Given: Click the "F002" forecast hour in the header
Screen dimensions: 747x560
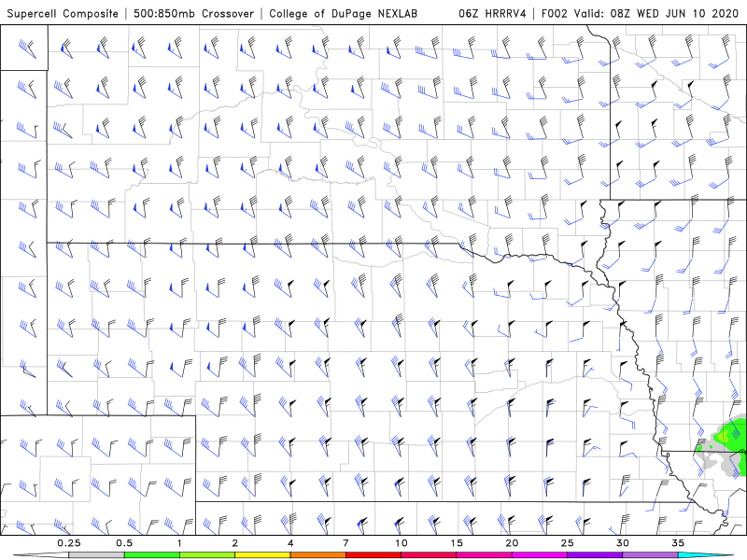Looking at the screenshot, I should pos(554,13).
